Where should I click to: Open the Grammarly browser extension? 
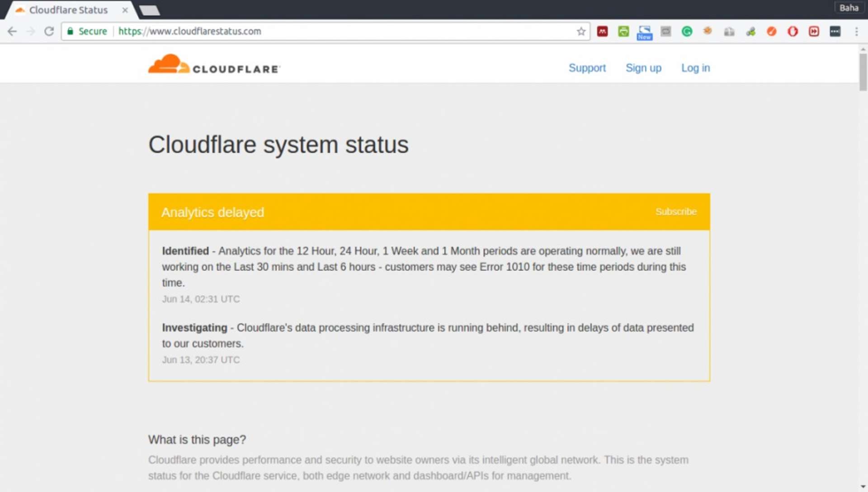pyautogui.click(x=687, y=31)
